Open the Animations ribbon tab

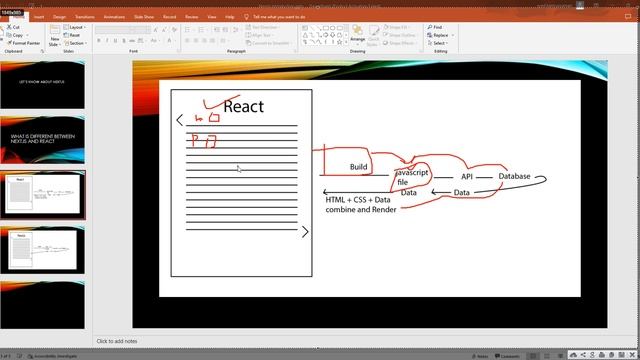pos(114,17)
